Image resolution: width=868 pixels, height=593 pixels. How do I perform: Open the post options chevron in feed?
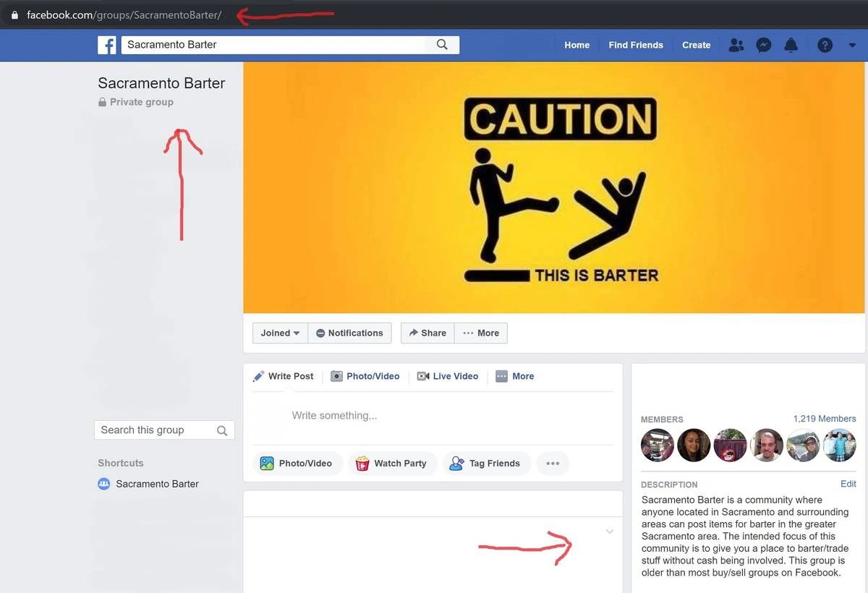(x=609, y=532)
